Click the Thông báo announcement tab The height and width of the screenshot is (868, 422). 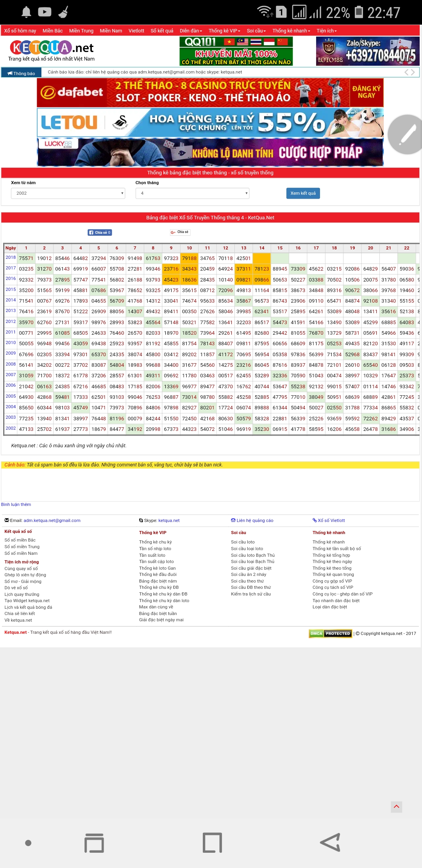(21, 73)
